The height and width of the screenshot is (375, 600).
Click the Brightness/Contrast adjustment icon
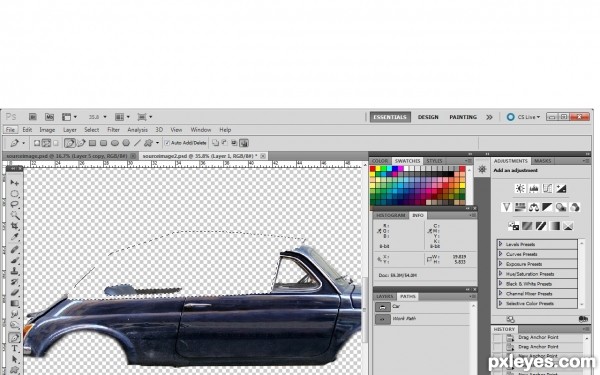point(520,188)
